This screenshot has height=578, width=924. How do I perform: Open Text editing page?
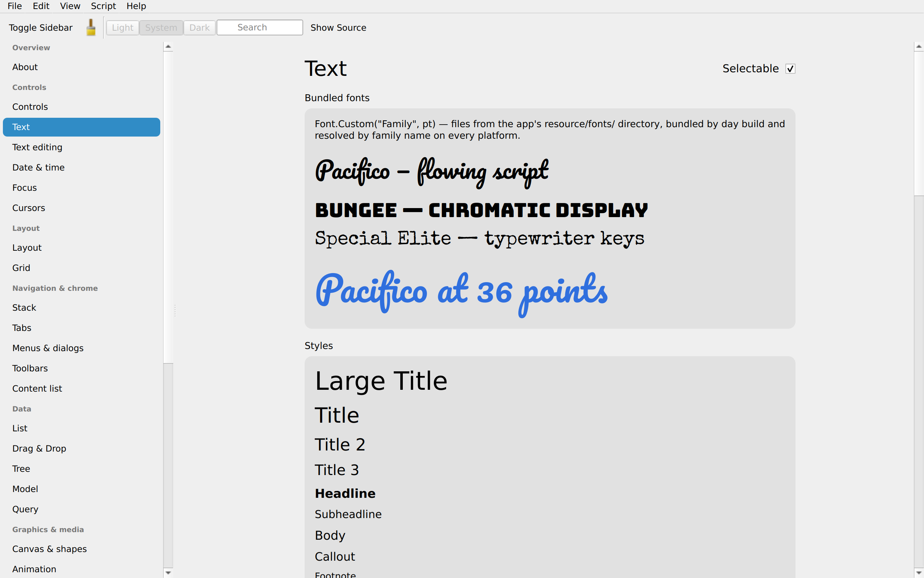coord(81,147)
